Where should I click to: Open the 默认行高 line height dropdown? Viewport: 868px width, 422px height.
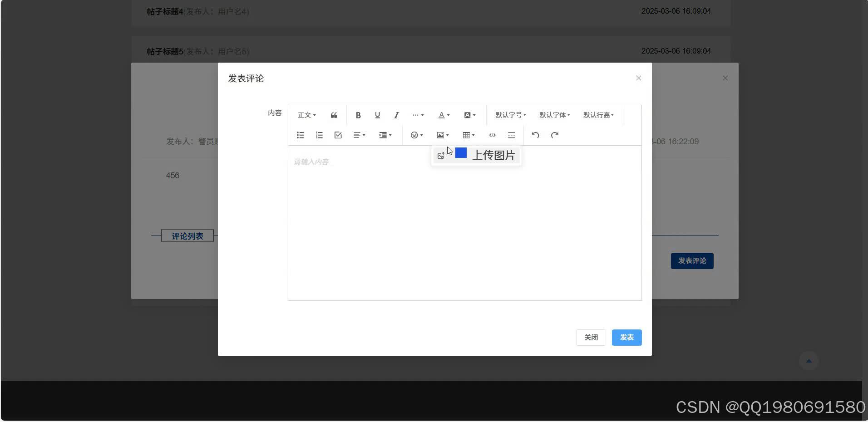click(x=598, y=115)
